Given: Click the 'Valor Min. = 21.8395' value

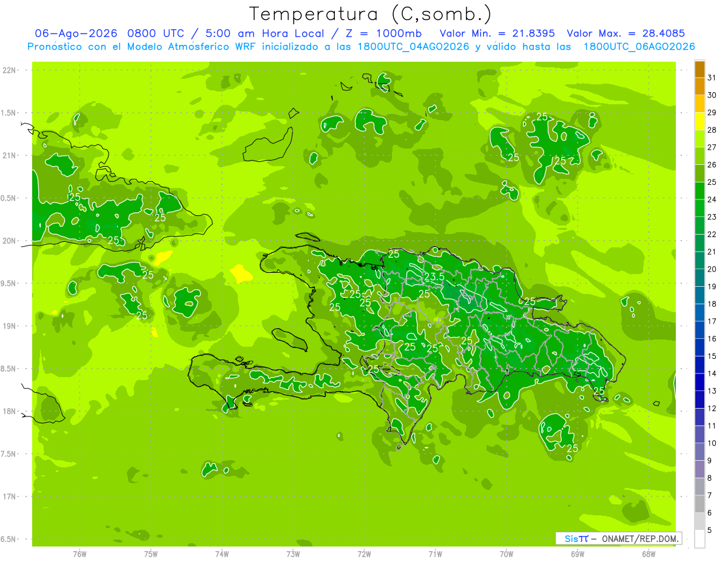Looking at the screenshot, I should pos(497,33).
